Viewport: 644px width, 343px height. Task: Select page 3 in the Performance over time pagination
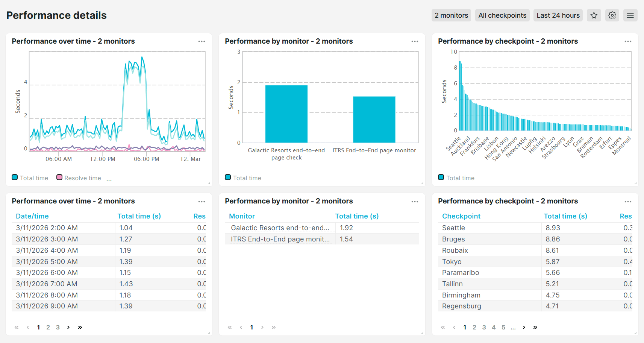[x=58, y=327]
